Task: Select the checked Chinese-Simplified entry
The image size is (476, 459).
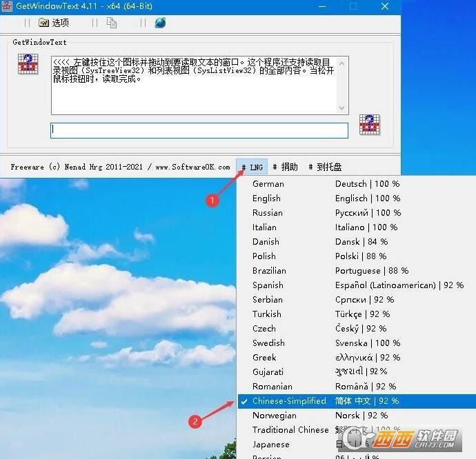Action: point(288,401)
